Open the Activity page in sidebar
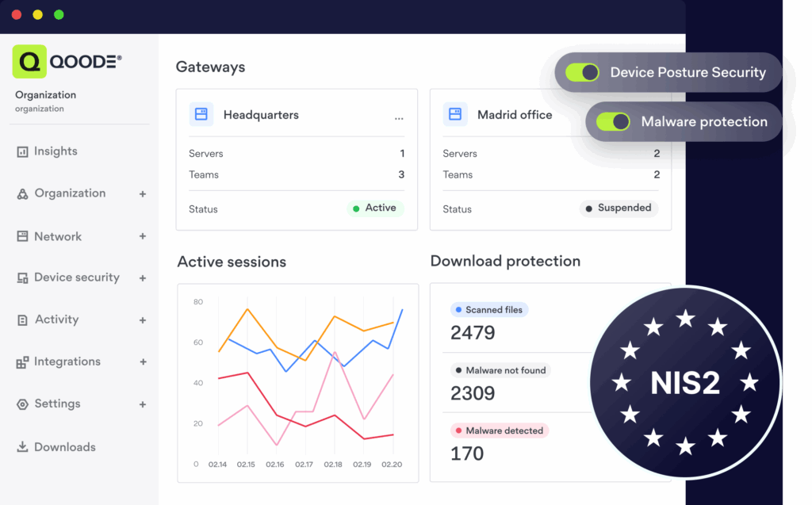 (56, 319)
